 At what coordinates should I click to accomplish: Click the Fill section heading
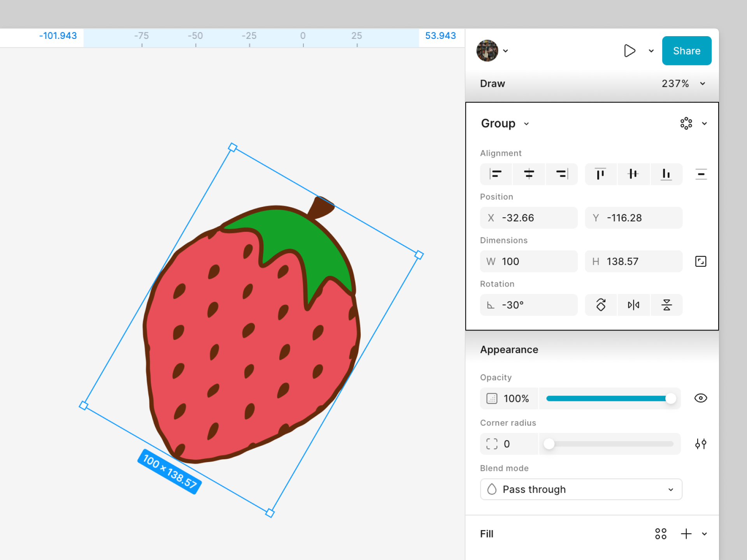(x=487, y=534)
